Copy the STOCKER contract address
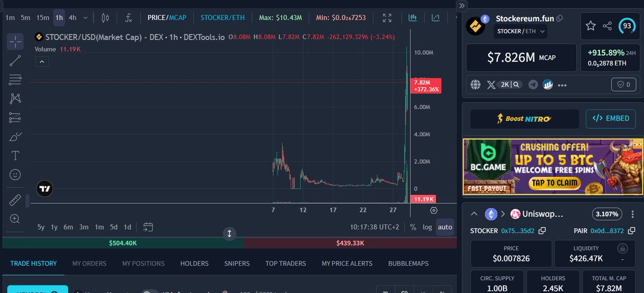This screenshot has width=644, height=293. [543, 231]
